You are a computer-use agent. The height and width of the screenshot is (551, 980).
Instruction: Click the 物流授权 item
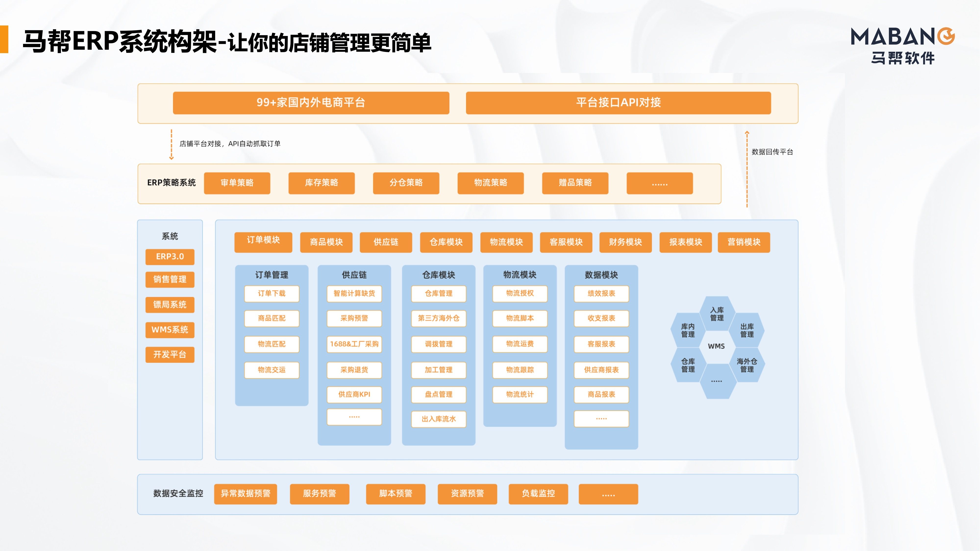point(520,294)
